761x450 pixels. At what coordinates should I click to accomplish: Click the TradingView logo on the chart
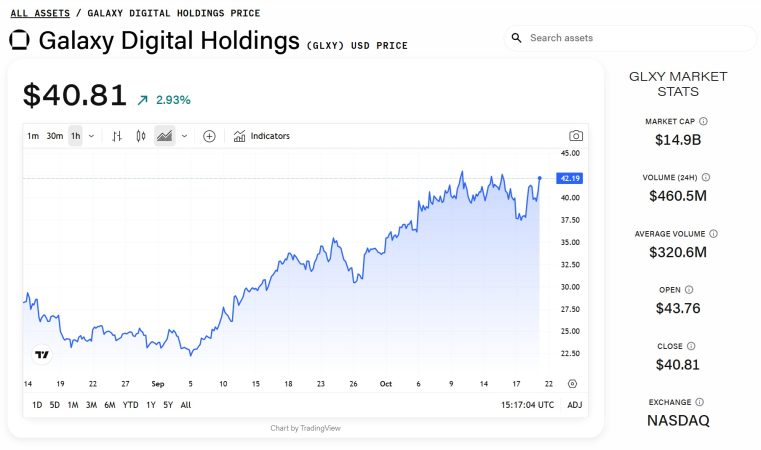pos(42,355)
